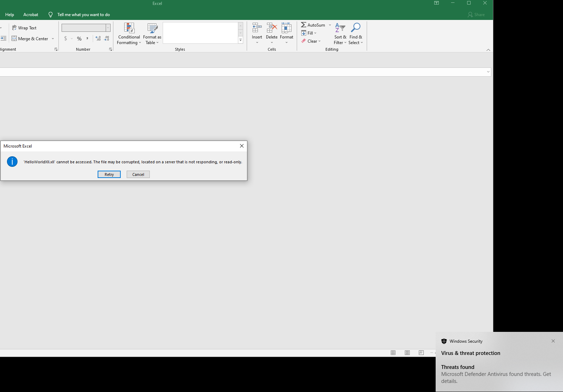Screen dimensions: 563x392
Task: Click AutoSum
Action: tap(313, 25)
